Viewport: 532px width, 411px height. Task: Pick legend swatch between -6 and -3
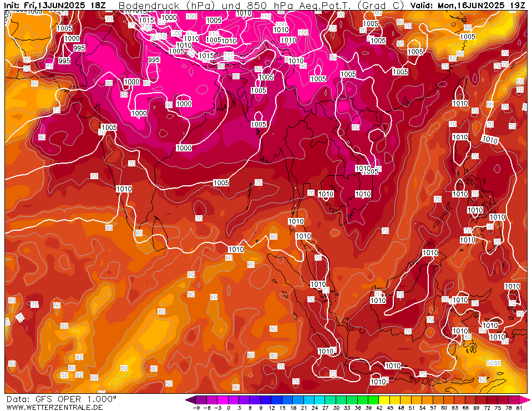[212, 400]
